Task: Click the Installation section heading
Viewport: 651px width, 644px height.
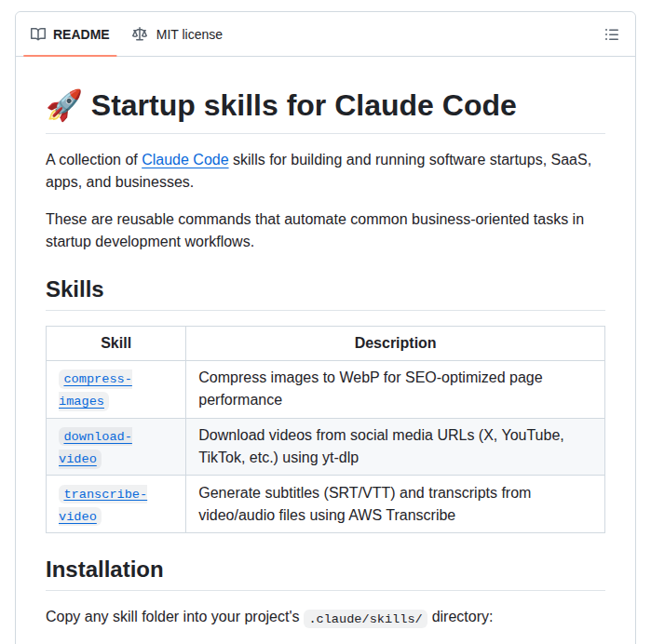Action: 104,570
